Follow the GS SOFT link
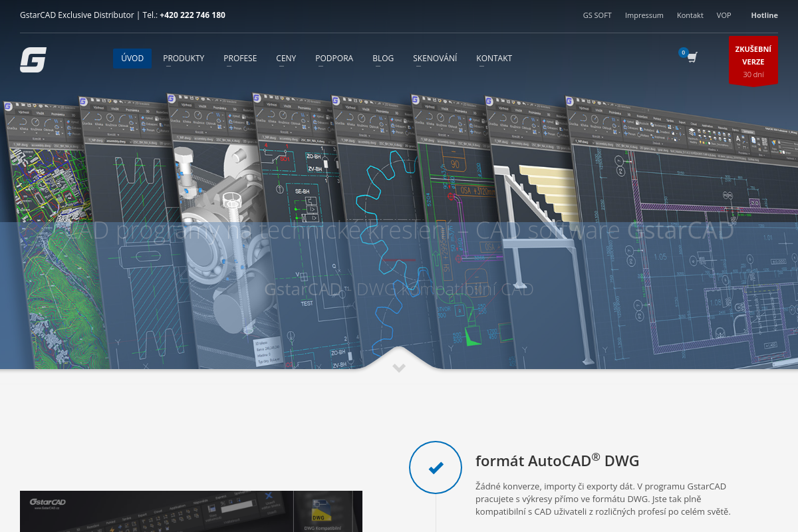 tap(597, 15)
